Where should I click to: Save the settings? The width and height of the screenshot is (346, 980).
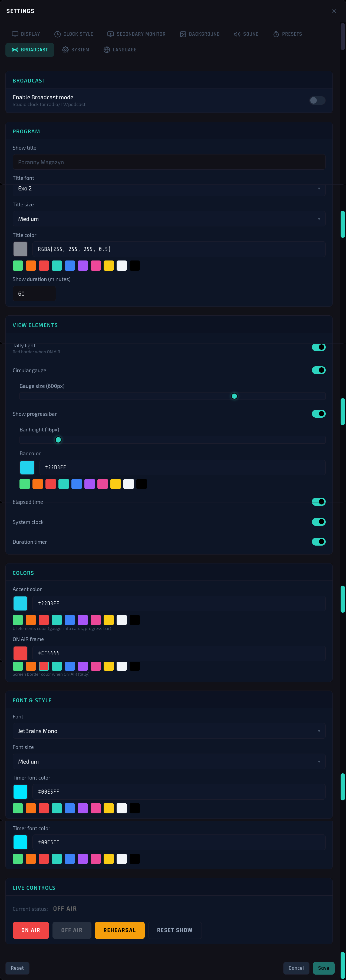point(324,968)
